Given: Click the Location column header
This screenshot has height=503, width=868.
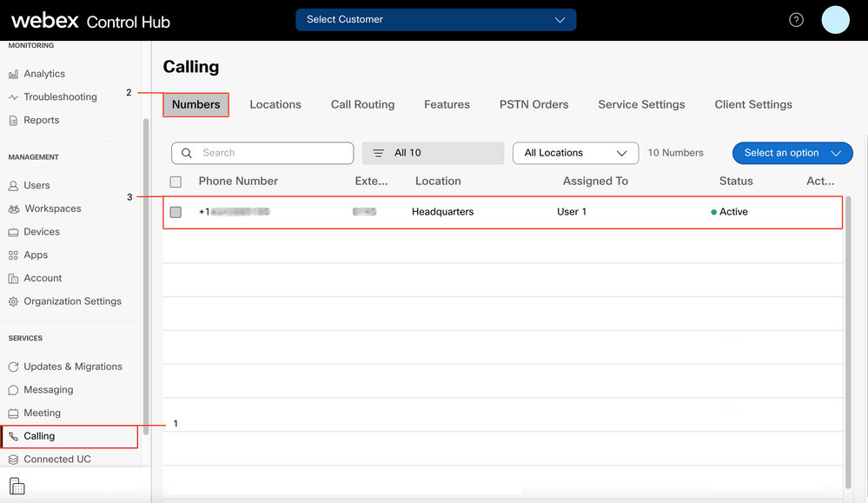Looking at the screenshot, I should (438, 181).
